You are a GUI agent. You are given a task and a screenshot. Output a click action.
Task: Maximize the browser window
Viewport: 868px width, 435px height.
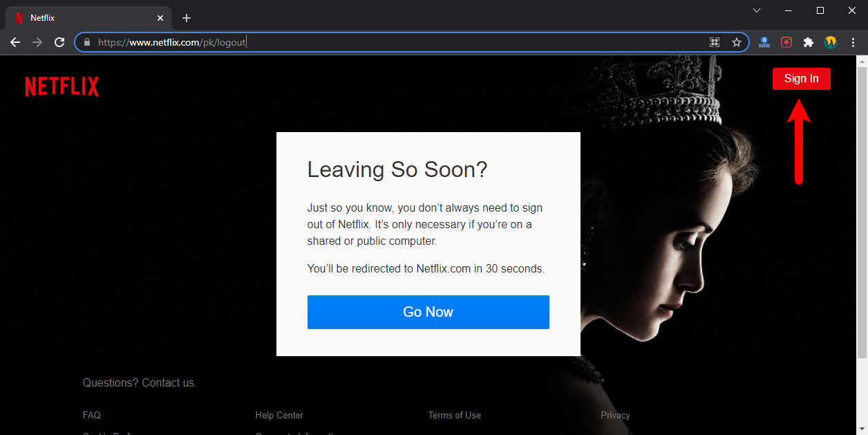click(820, 10)
